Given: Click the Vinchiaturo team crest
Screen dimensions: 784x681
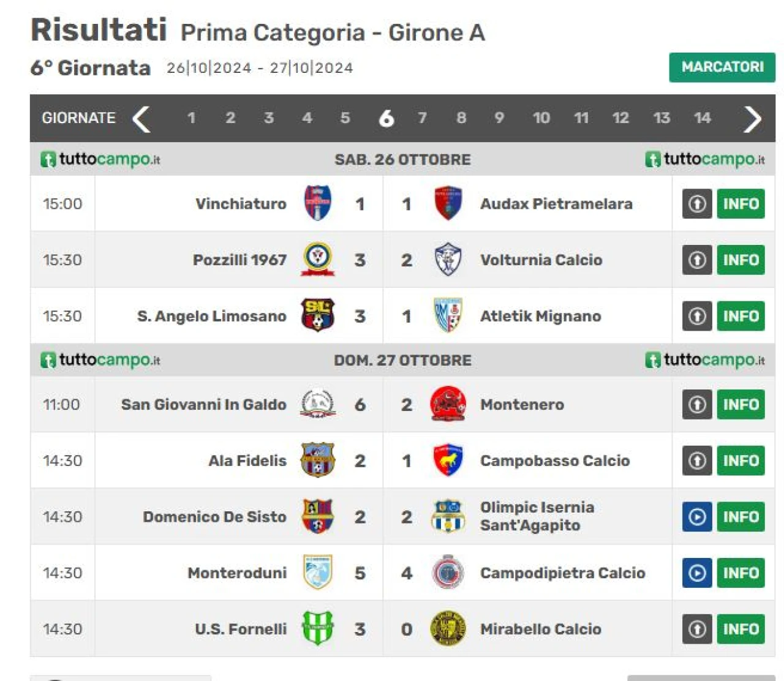Looking at the screenshot, I should (317, 203).
